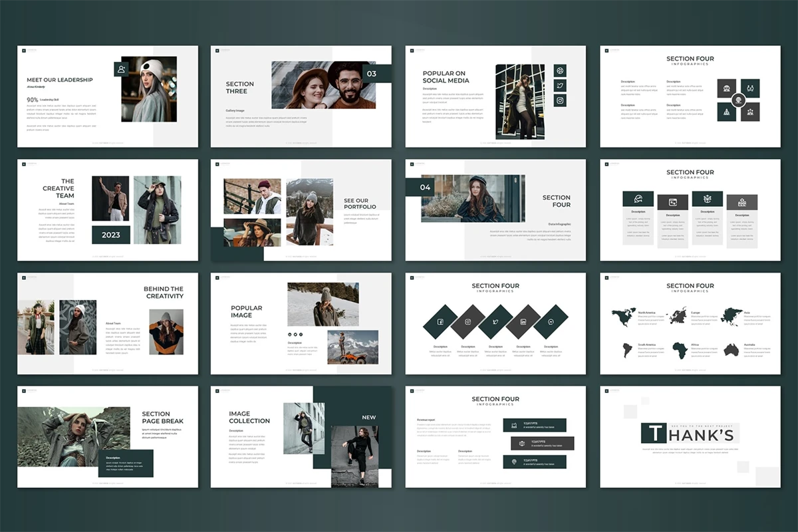798x532 pixels.
Task: Click the LinkedIn icon in the diamond infographic
Action: click(x=523, y=322)
